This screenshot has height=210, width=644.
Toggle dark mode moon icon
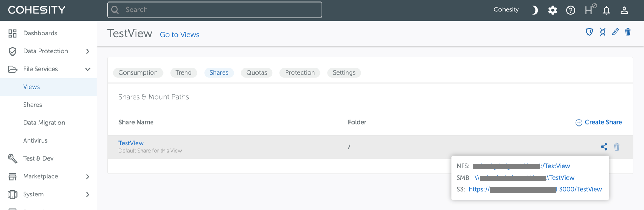pos(535,10)
